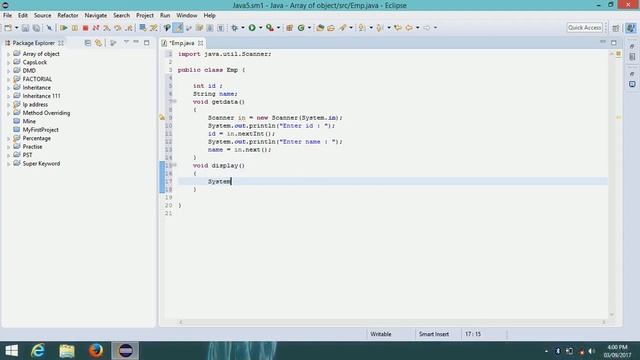Close the Emp.java editor tab

200,43
